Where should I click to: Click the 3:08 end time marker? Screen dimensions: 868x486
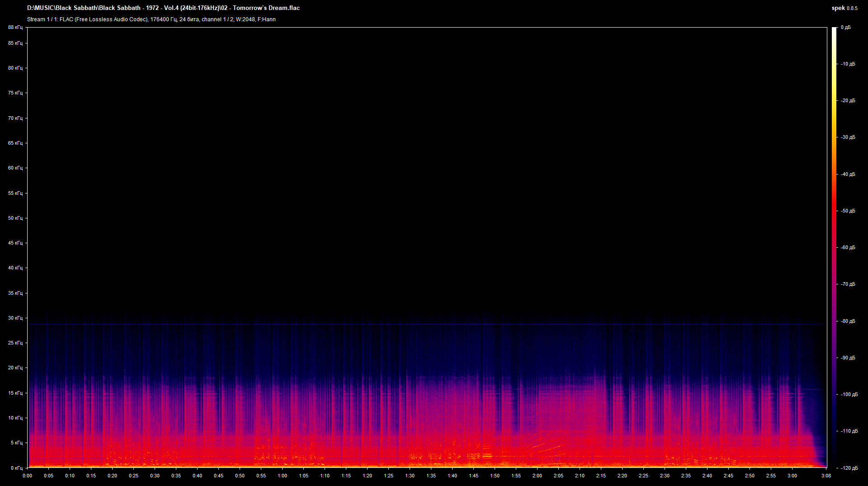[x=826, y=476]
